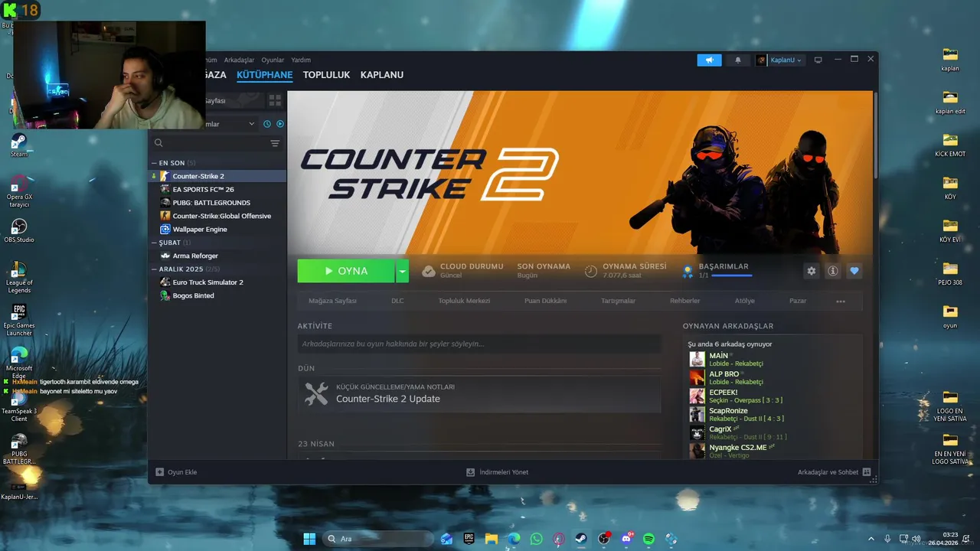Select Wallpaper Engine in library
Screen dimensions: 980x551
tap(217, 229)
